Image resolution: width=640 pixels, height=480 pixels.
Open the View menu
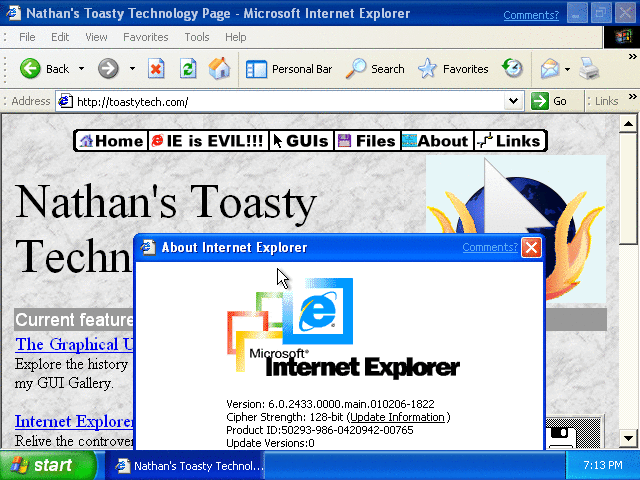[x=96, y=37]
